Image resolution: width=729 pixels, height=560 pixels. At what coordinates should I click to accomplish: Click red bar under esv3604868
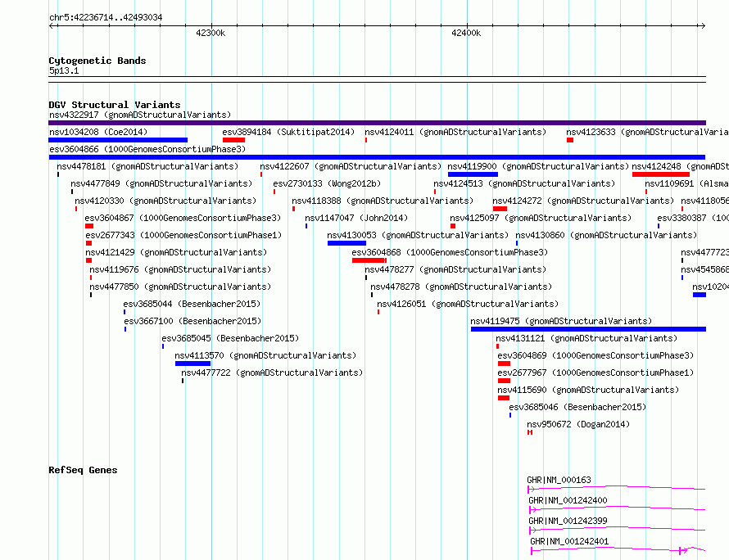click(369, 260)
